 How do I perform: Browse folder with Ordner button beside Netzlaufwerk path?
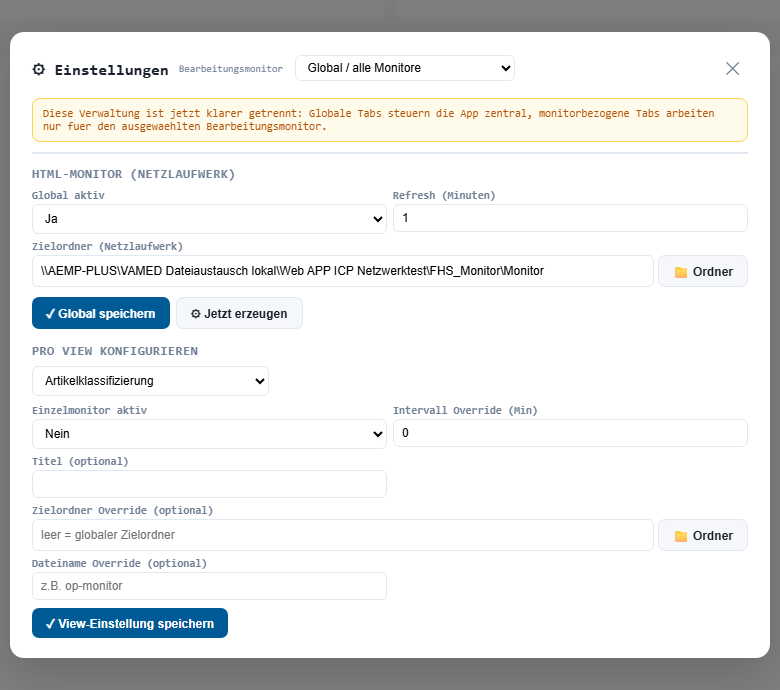703,271
